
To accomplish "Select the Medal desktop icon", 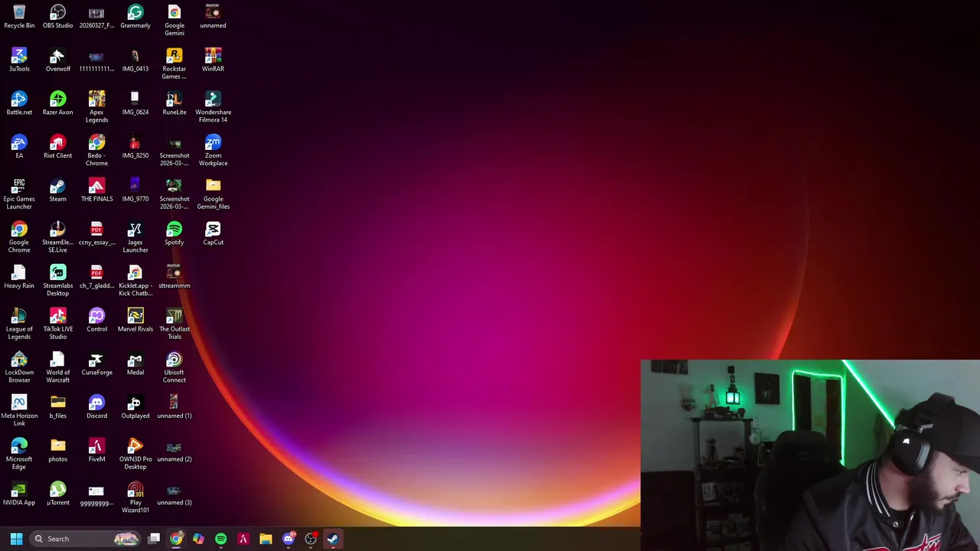I will pos(136,364).
